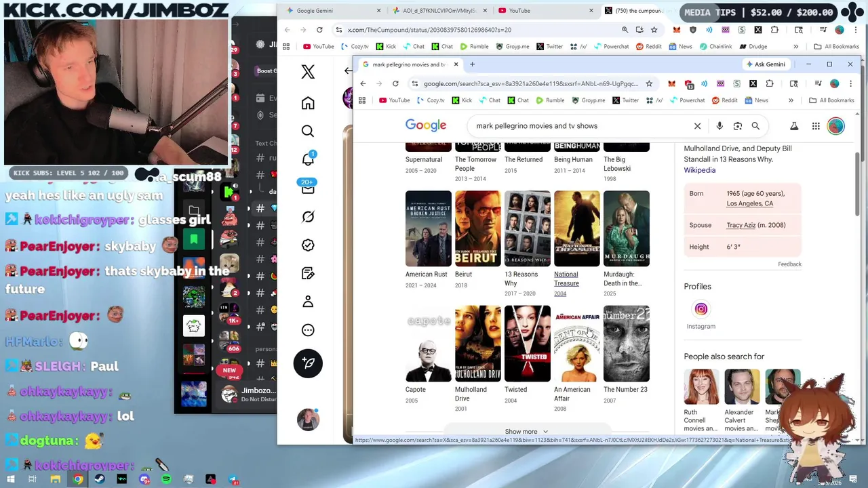Viewport: 868px width, 488px height.
Task: Submit search with the Google magnifier icon
Action: pyautogui.click(x=755, y=126)
